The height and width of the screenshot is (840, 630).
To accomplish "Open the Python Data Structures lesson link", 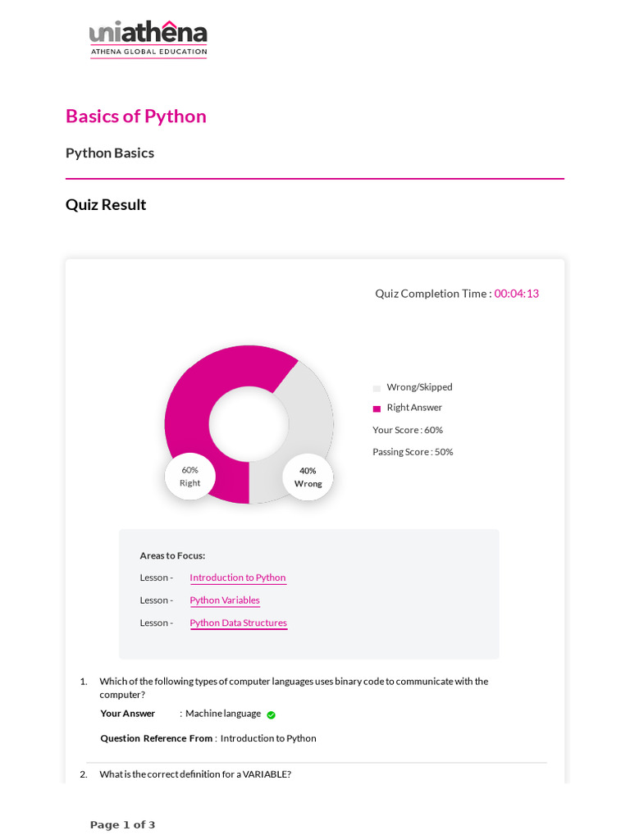I will (239, 623).
